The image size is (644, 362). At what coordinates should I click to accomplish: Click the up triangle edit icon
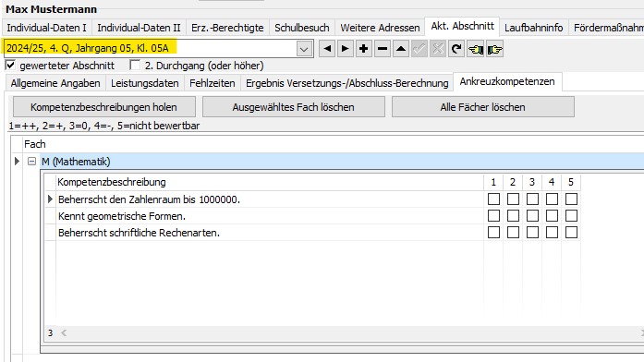tap(401, 49)
